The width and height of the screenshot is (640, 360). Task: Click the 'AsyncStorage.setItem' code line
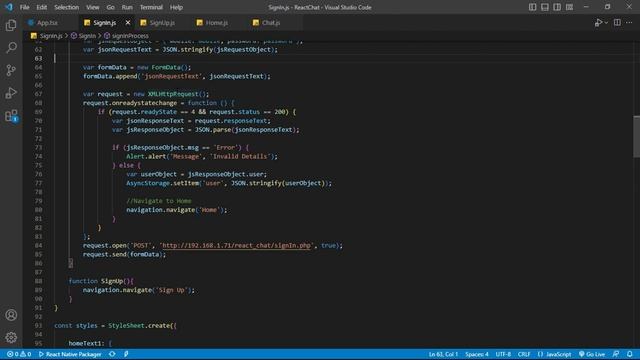click(229, 183)
